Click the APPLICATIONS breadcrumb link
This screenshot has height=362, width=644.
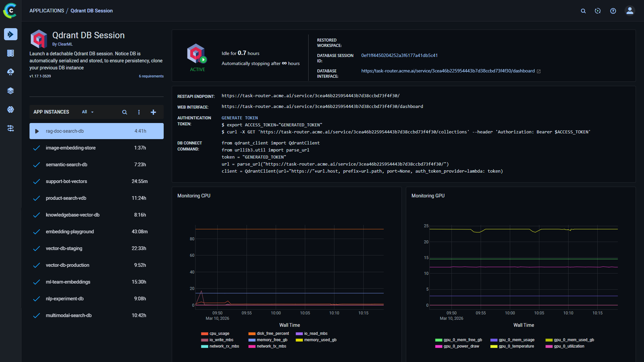pyautogui.click(x=47, y=11)
